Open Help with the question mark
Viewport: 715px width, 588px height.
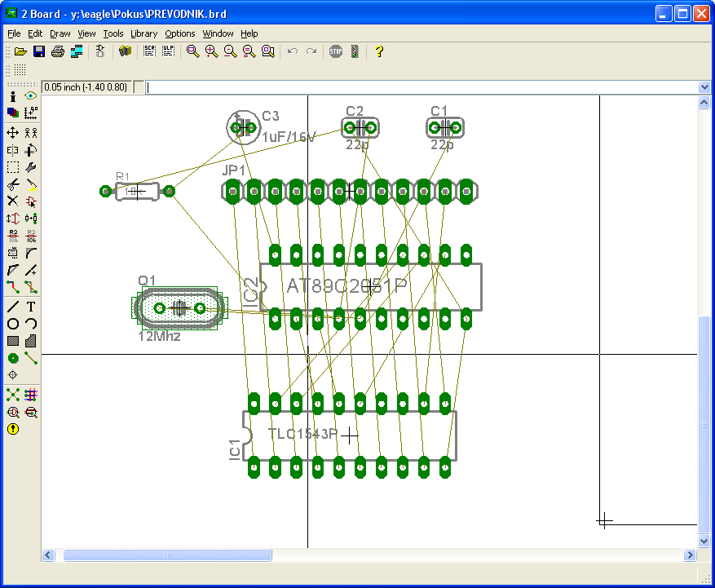[379, 51]
